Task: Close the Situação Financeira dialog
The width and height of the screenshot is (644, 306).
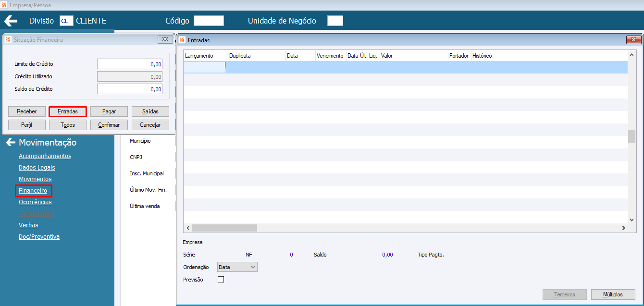Action: click(165, 39)
